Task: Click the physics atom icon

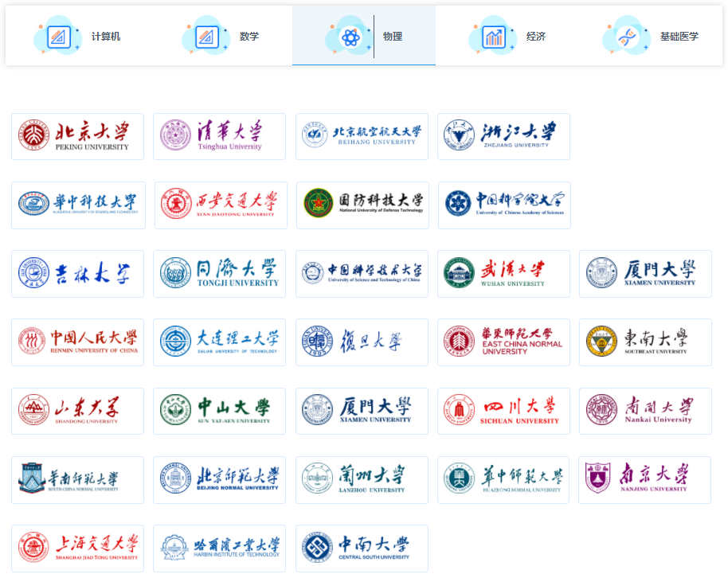Action: (x=350, y=37)
